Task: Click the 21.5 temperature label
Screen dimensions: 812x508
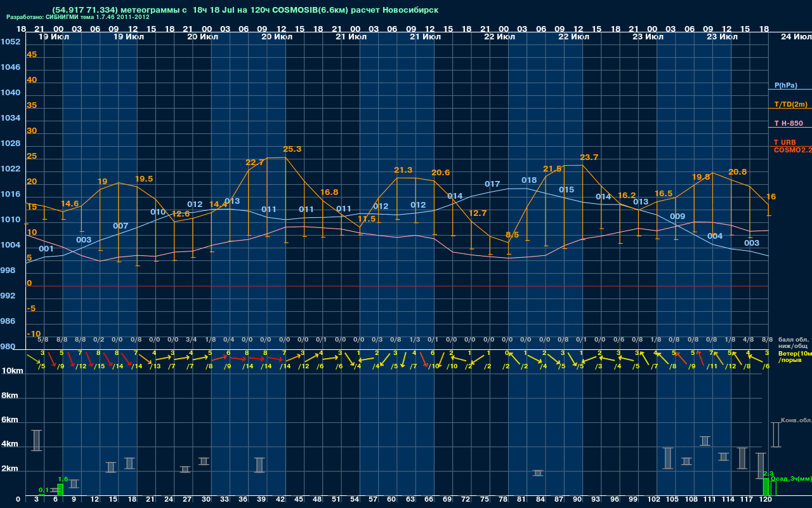Action: (x=553, y=169)
